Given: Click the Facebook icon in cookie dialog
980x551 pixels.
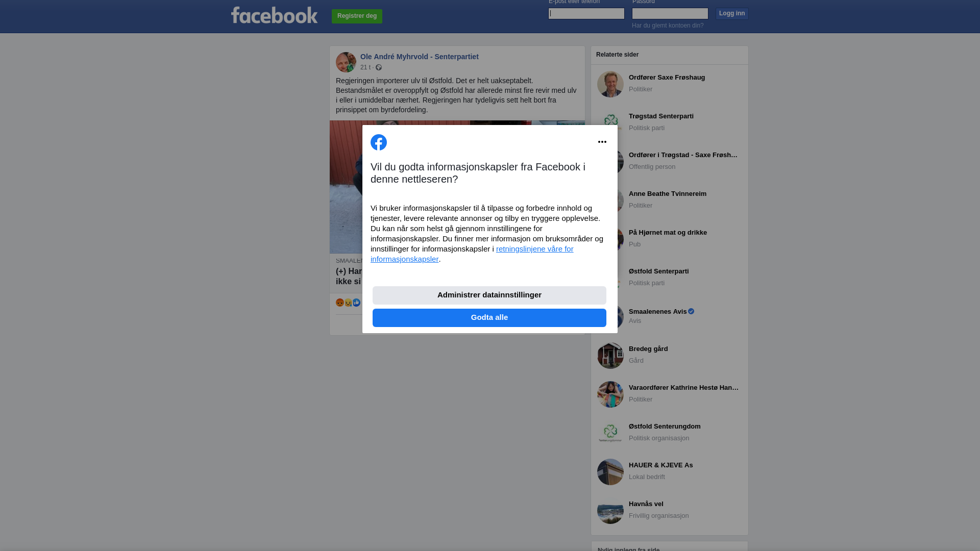Looking at the screenshot, I should pos(379,142).
